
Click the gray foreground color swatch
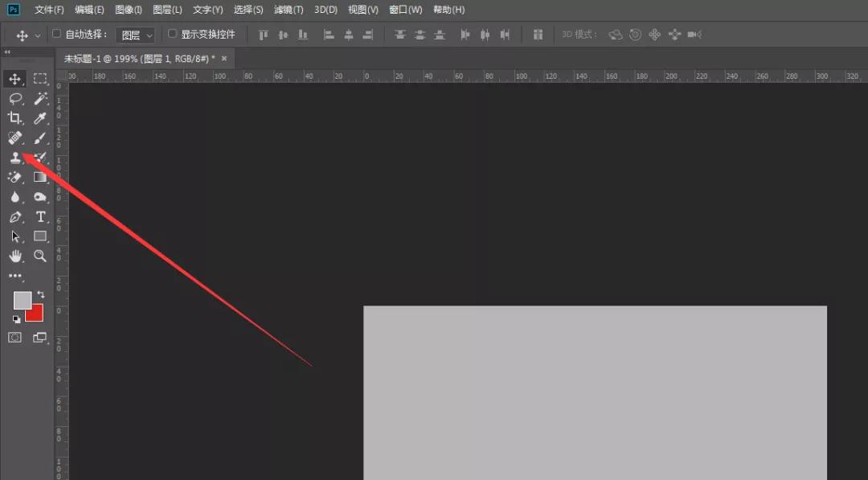pos(23,300)
